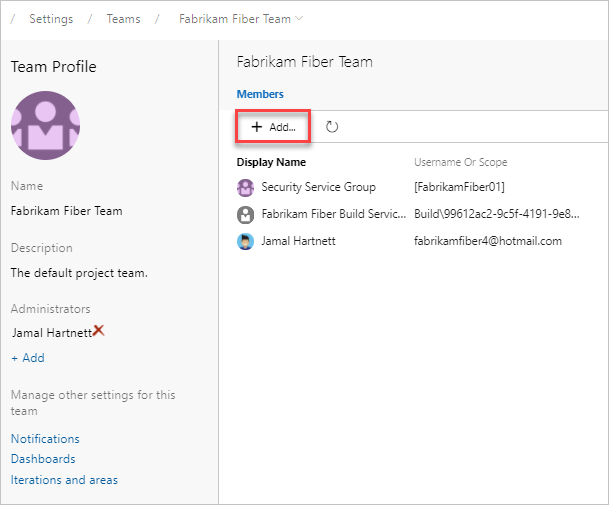Go to Teams in the breadcrumb
Image resolution: width=609 pixels, height=505 pixels.
coord(124,19)
